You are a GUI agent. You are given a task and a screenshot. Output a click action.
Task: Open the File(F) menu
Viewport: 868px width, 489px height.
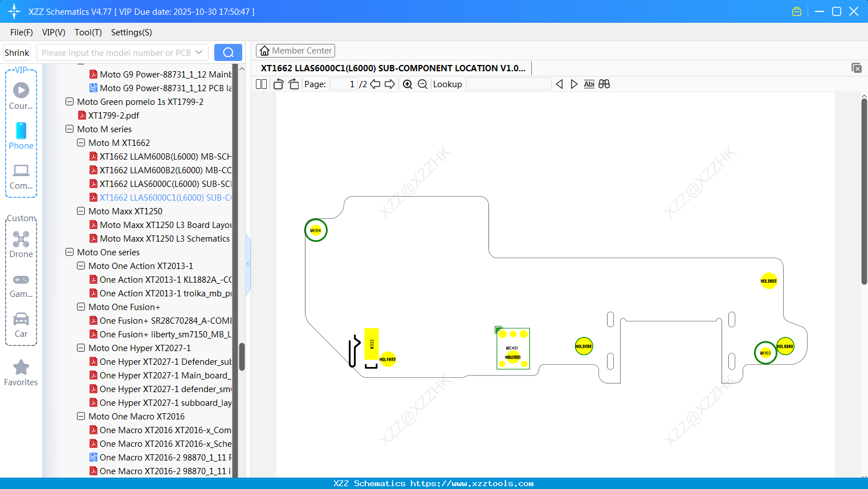click(x=22, y=32)
